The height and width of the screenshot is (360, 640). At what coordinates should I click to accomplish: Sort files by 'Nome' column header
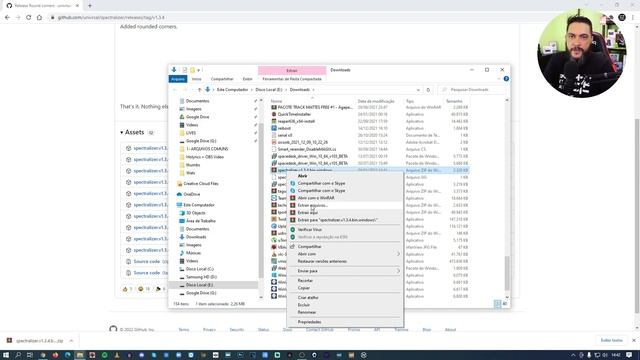coord(276,101)
